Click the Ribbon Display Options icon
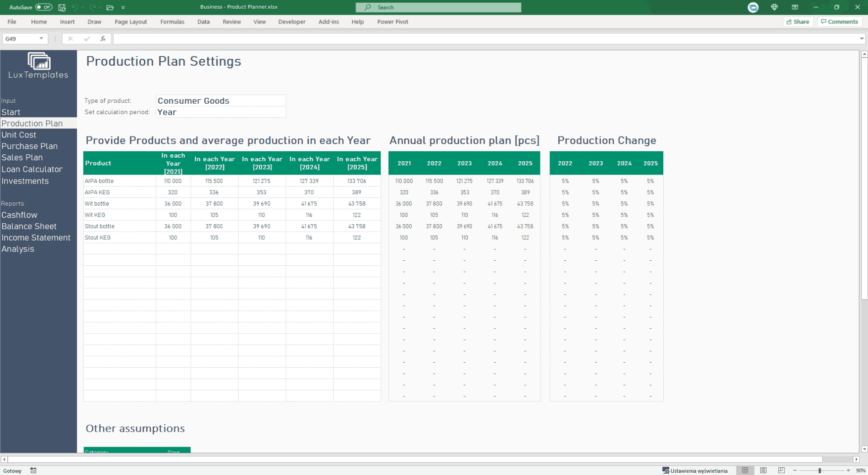Viewport: 868px width, 475px height. pos(795,7)
